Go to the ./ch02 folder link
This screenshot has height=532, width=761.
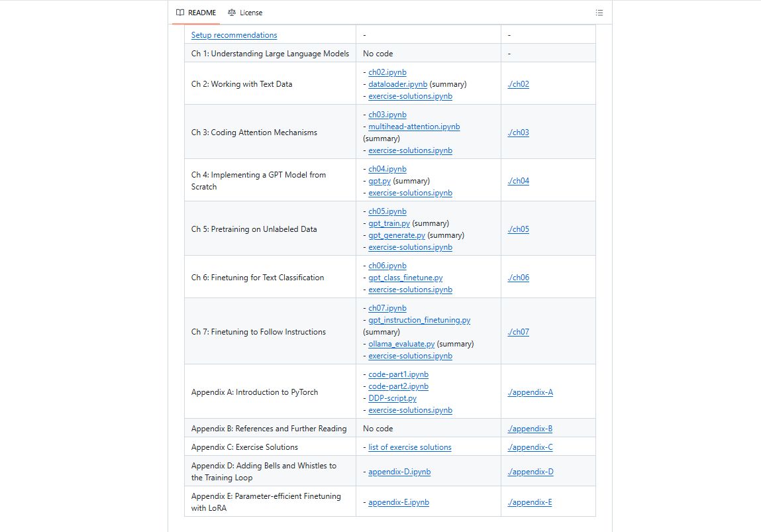coord(519,84)
